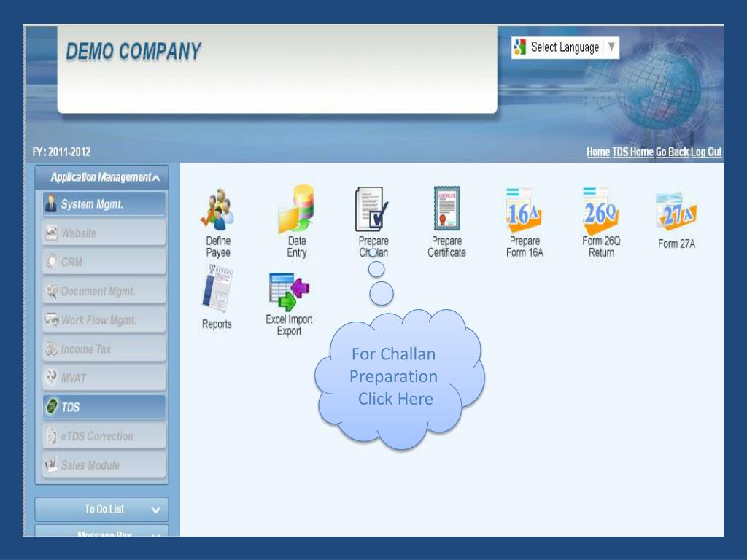Click the Select Language text

tap(565, 47)
